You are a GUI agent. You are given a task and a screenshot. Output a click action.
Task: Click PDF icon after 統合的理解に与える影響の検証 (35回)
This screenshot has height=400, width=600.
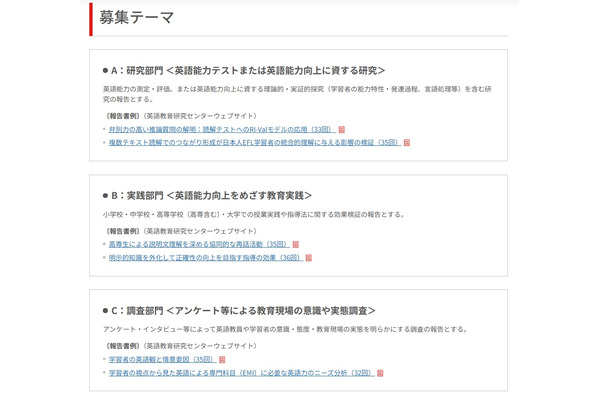pyautogui.click(x=407, y=143)
